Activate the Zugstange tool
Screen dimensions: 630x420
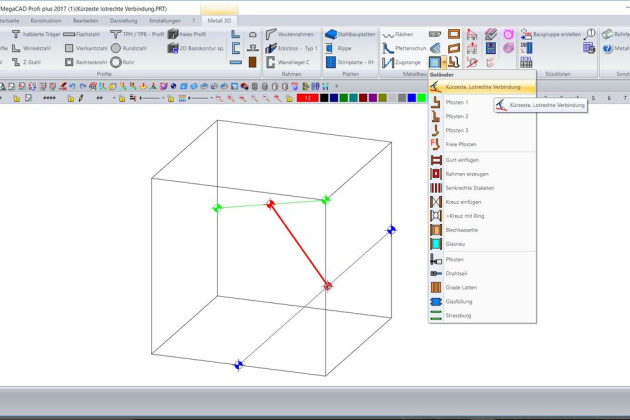[x=406, y=61]
